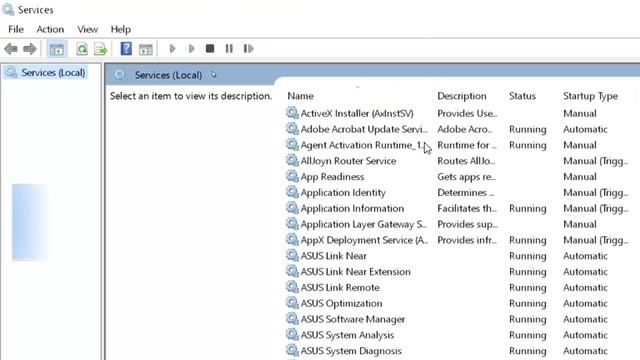
Task: Click the Refresh toolbar icon
Action: pos(82,49)
